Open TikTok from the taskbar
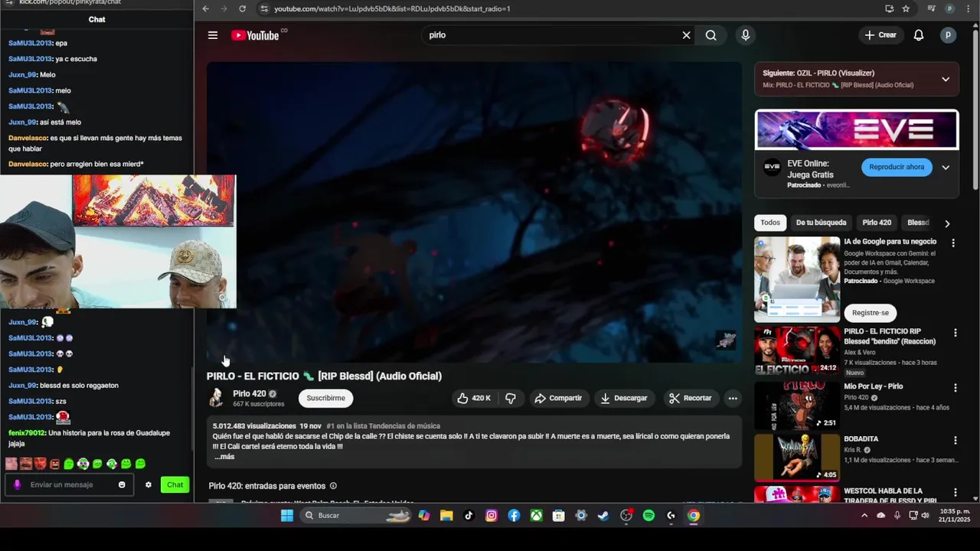 click(469, 516)
